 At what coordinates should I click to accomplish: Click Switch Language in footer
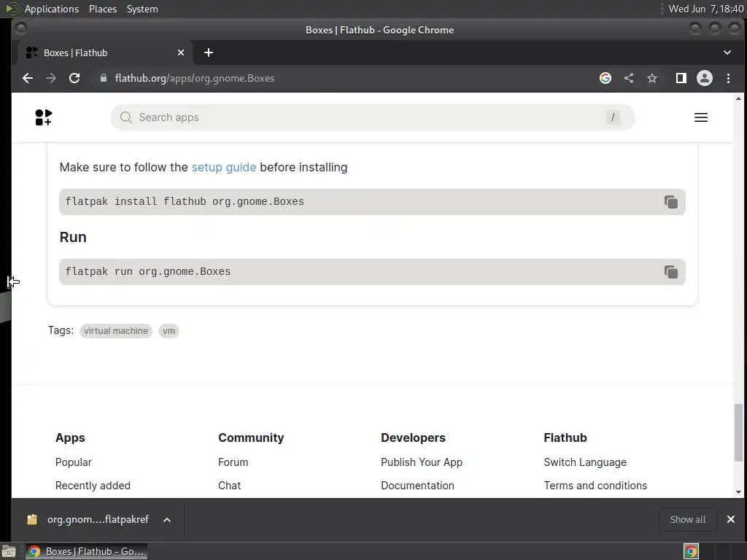coord(585,462)
